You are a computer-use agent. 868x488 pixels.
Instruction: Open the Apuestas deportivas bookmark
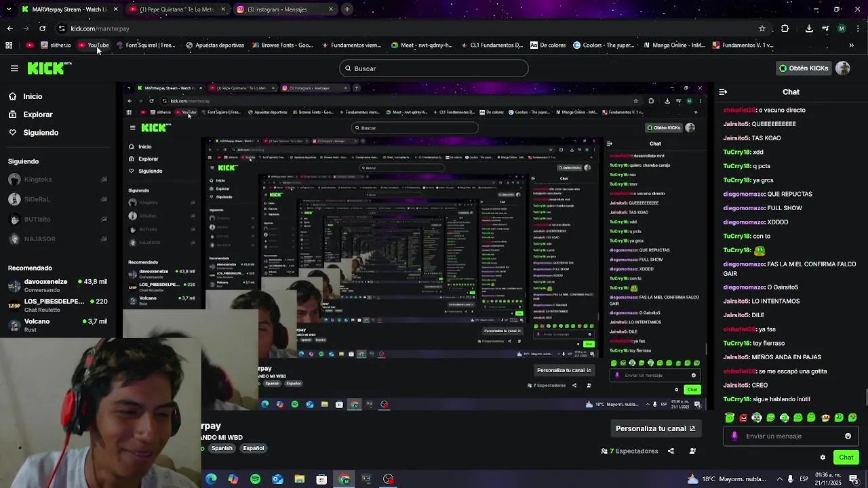coord(215,45)
